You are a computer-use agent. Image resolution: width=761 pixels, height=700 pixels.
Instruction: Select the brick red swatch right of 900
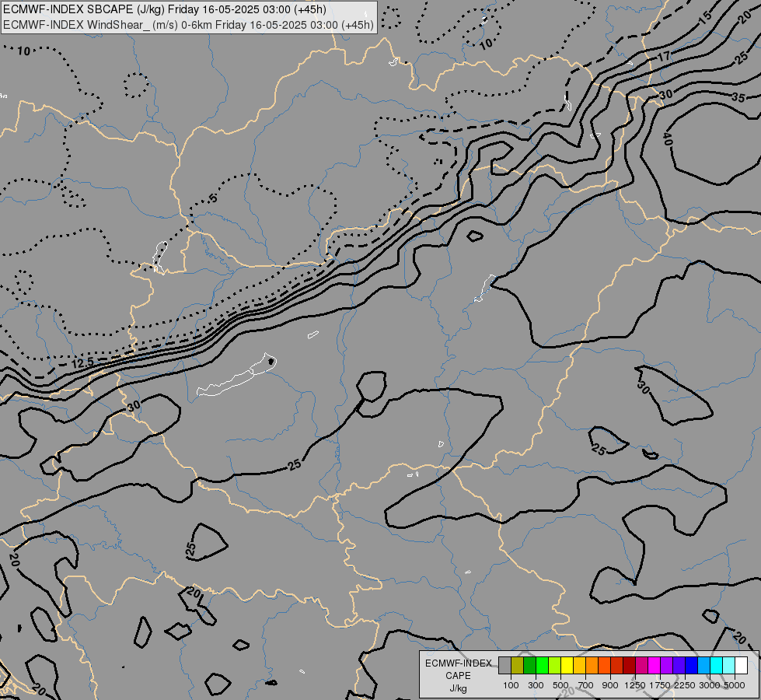617,666
